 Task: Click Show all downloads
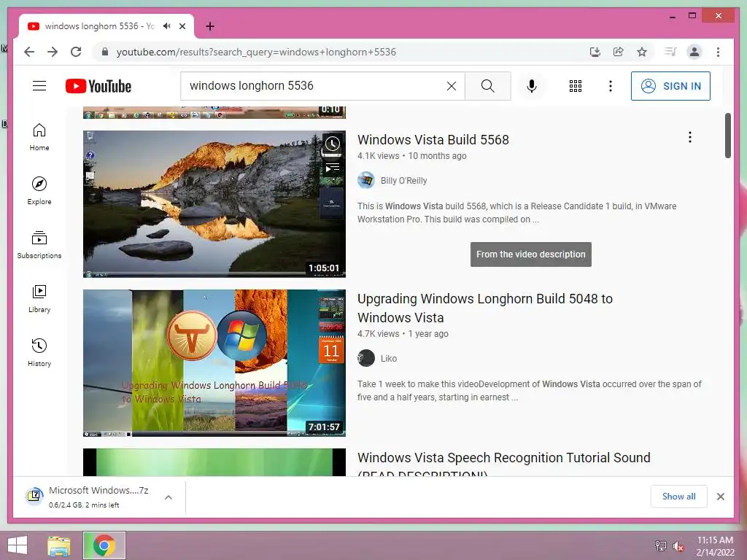(x=679, y=497)
